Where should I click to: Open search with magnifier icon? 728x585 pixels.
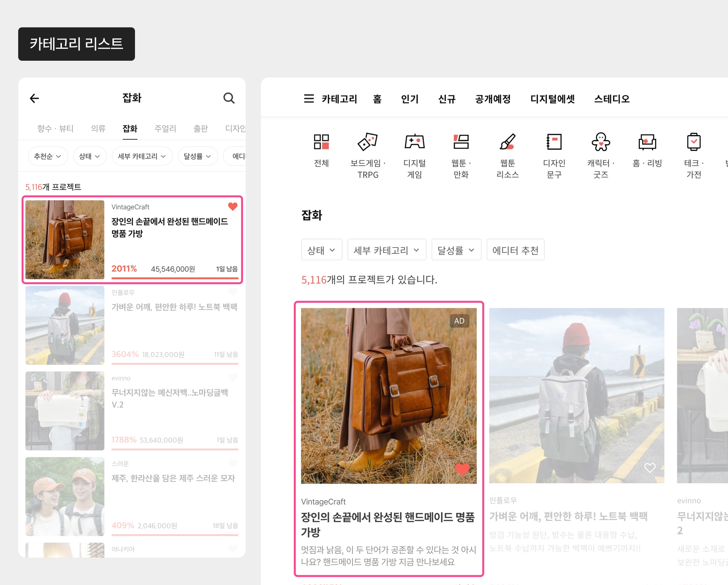coord(229,98)
